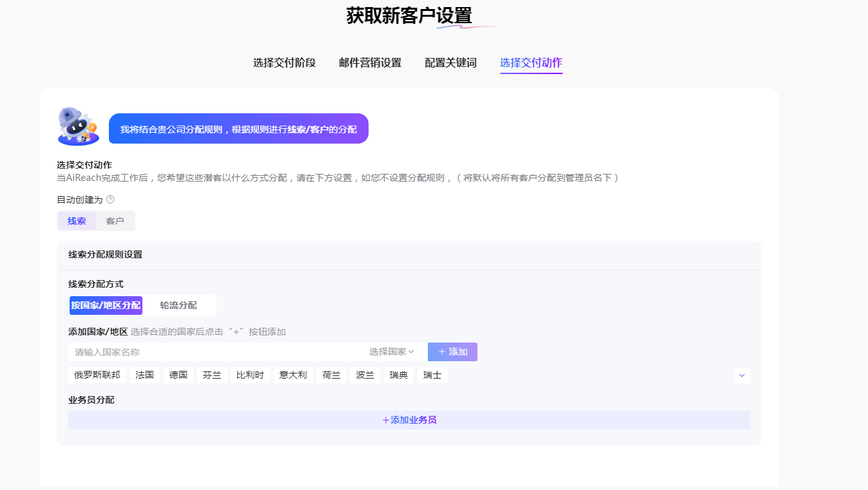The image size is (868, 490).
Task: Open the 选择国家 dropdown
Action: point(391,352)
